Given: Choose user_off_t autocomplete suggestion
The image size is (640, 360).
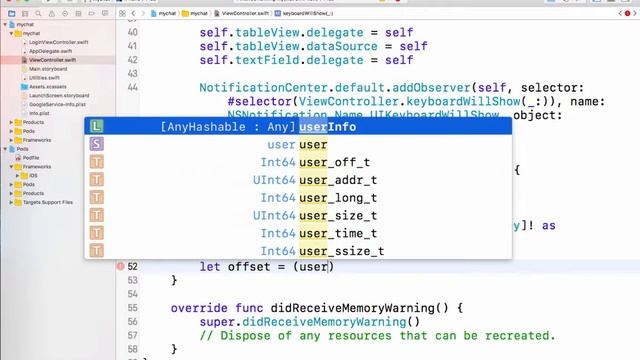Looking at the screenshot, I should (x=298, y=162).
